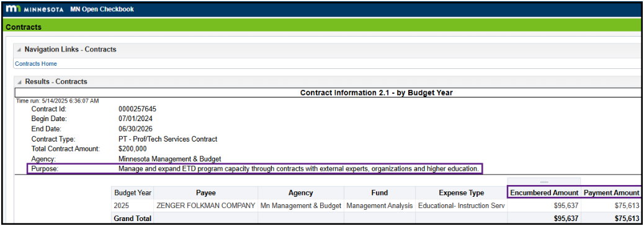
Task: Select the Agency column header
Action: coord(301,192)
